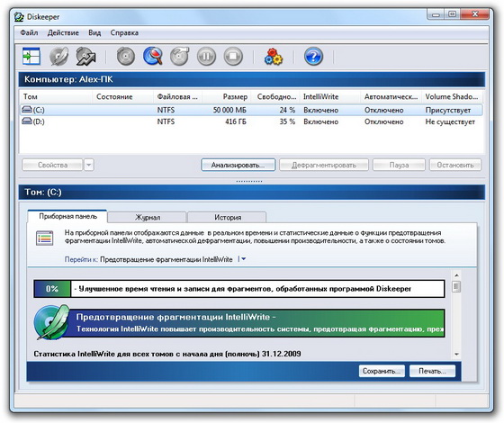Switch to the Журнал tab
The width and height of the screenshot is (504, 423).
pos(148,217)
